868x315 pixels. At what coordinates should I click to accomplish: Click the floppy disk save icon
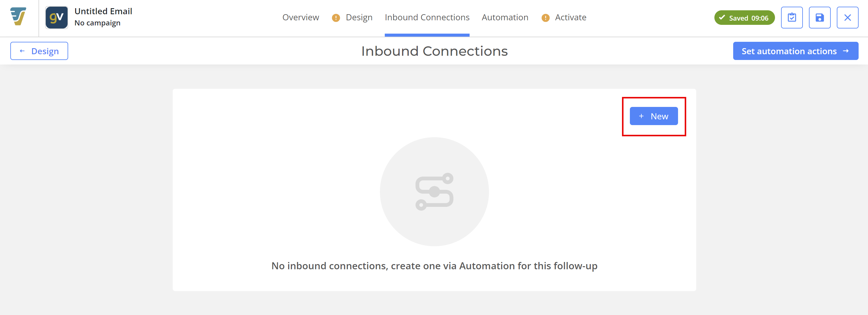[x=820, y=18]
